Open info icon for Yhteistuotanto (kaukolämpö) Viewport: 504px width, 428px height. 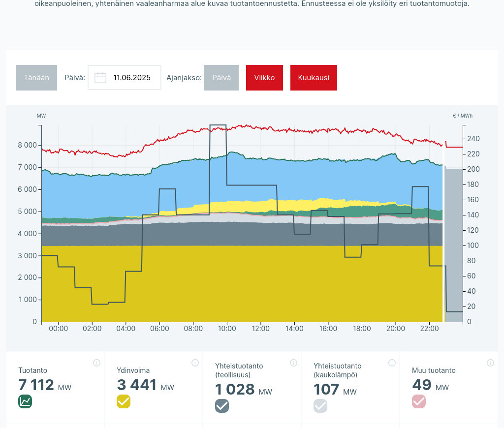(392, 363)
